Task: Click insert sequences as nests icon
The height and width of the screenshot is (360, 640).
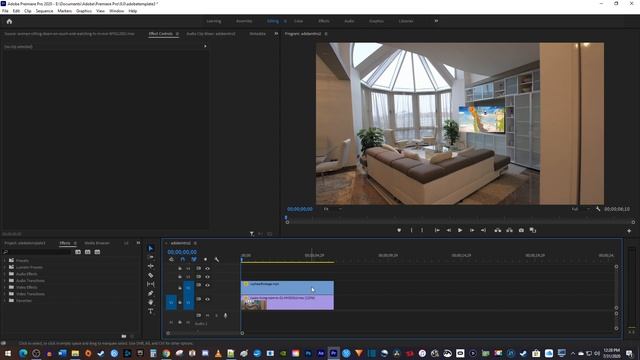Action: point(171,260)
